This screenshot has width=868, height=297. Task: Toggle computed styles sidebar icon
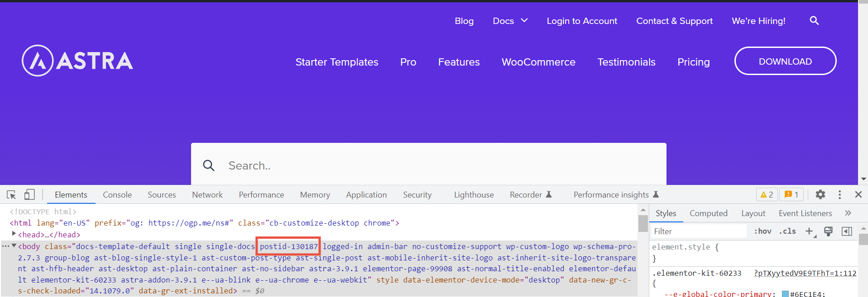click(x=847, y=231)
